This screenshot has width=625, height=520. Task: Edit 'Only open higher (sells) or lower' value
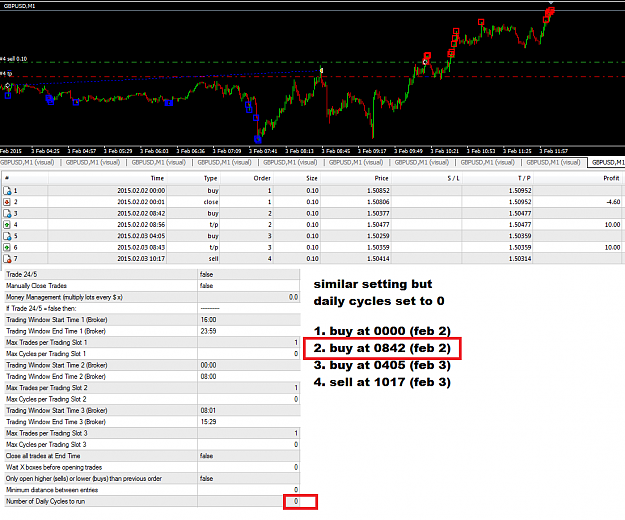(248, 479)
